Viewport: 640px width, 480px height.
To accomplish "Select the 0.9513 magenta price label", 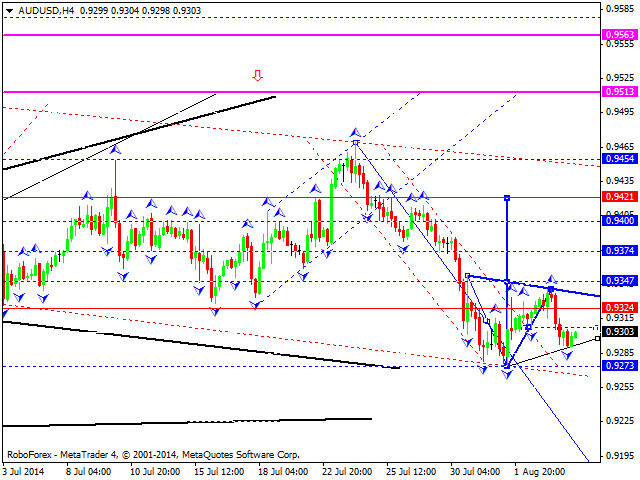I will click(x=620, y=91).
